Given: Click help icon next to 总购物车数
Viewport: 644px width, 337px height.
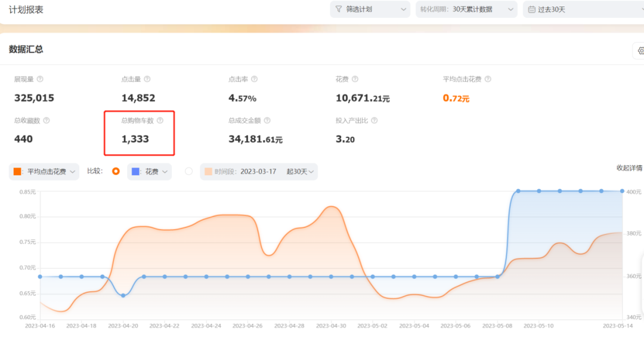Looking at the screenshot, I should (x=160, y=120).
